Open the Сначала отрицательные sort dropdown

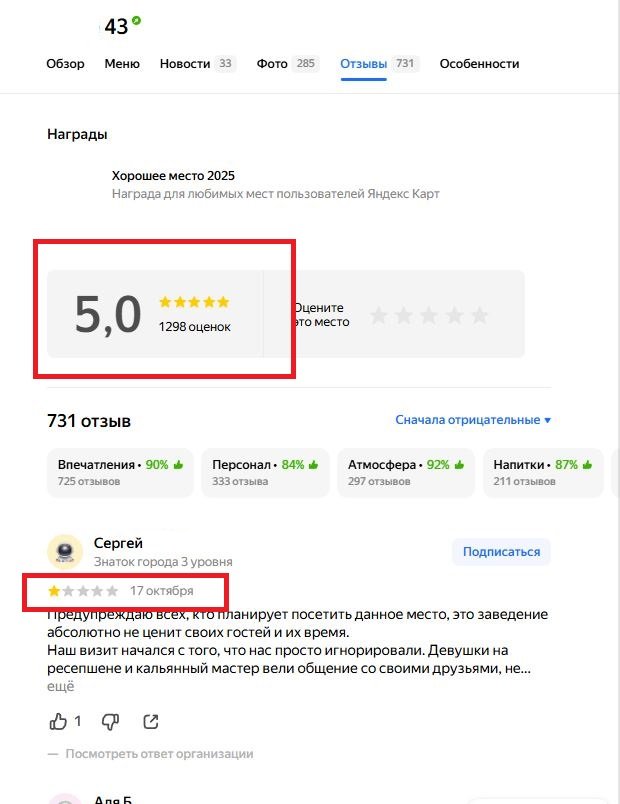473,420
